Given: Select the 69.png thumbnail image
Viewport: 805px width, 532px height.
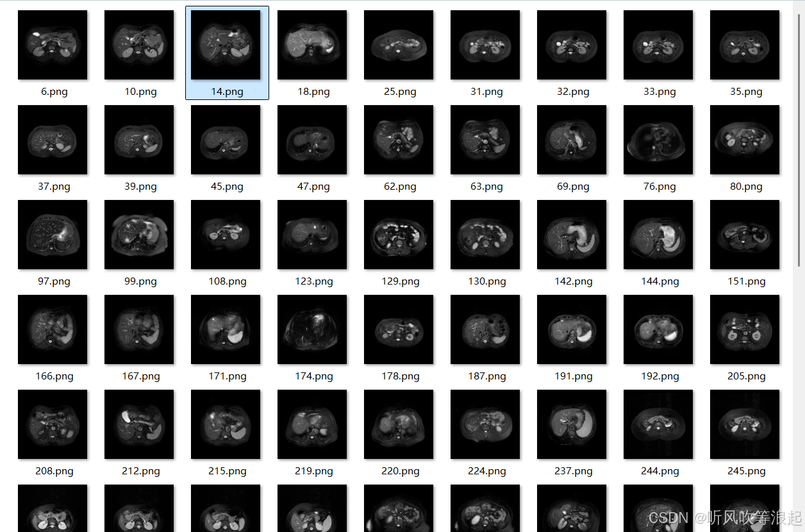Looking at the screenshot, I should point(572,140).
